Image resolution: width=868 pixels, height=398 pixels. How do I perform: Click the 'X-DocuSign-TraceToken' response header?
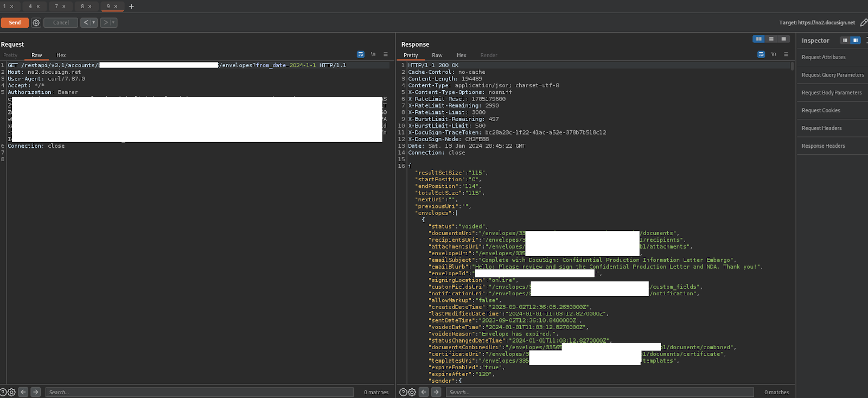coord(507,132)
